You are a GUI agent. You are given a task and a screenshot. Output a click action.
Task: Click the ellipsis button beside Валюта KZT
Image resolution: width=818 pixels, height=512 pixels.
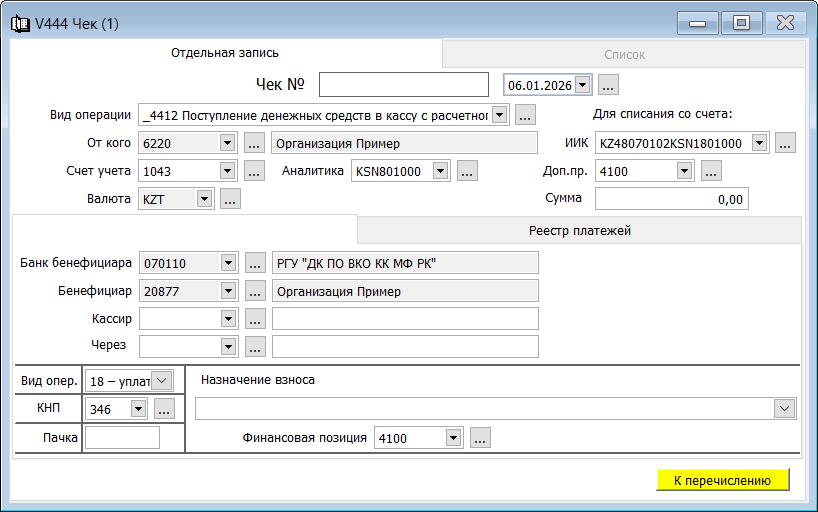[230, 199]
